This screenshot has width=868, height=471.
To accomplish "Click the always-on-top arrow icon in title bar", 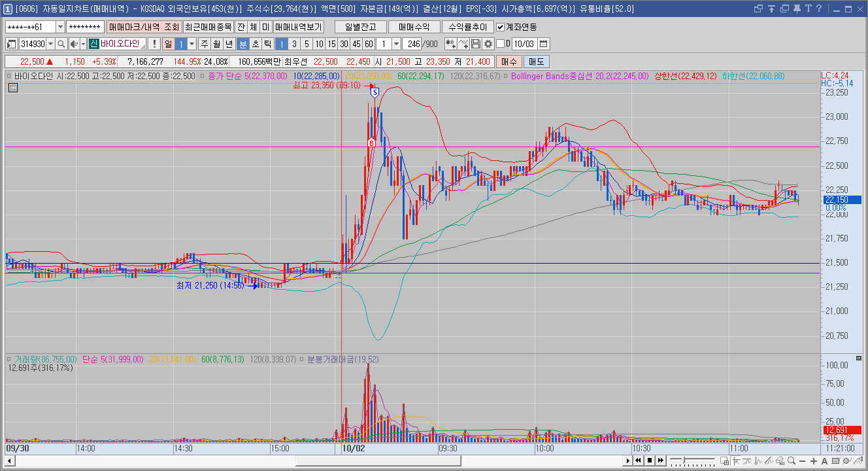I will [x=771, y=9].
